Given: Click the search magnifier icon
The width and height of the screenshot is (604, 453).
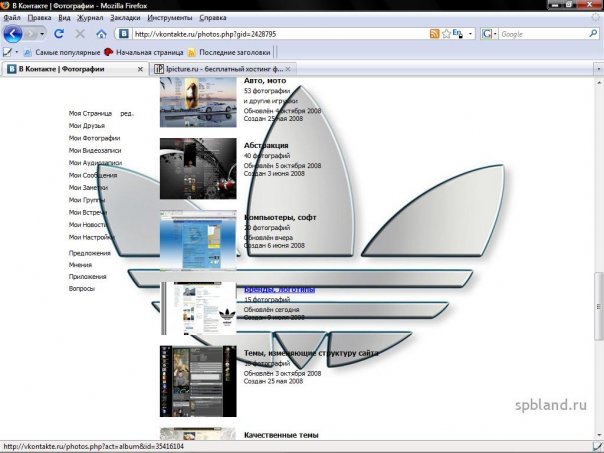Looking at the screenshot, I should [593, 34].
